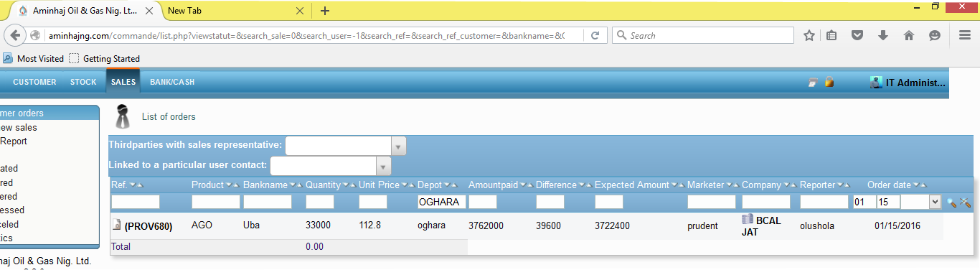This screenshot has width=980, height=270.
Task: Click the order date day field showing 15
Action: [x=887, y=202]
